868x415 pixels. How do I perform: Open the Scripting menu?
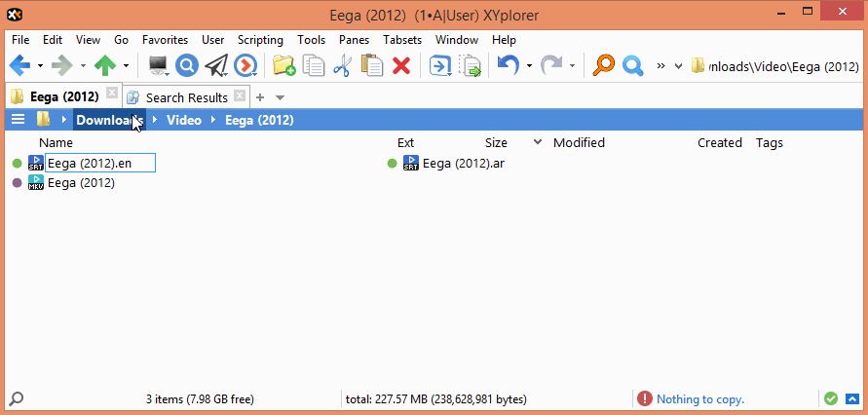(261, 40)
